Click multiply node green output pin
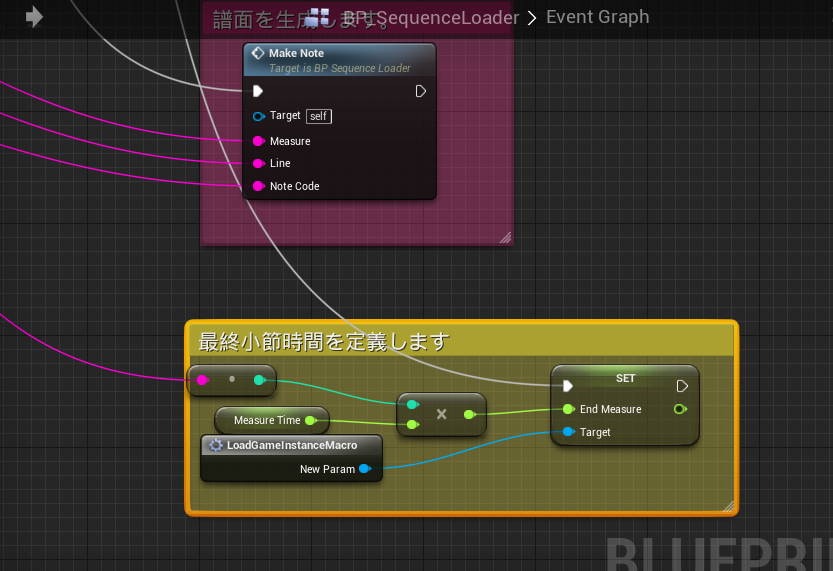Screen dimensions: 833x571 (470, 414)
